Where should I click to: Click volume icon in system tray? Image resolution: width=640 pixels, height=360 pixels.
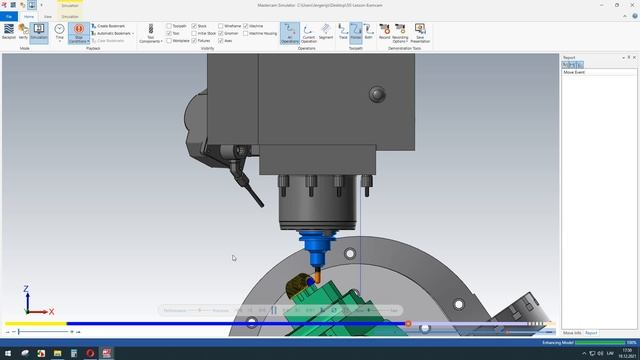coord(600,353)
